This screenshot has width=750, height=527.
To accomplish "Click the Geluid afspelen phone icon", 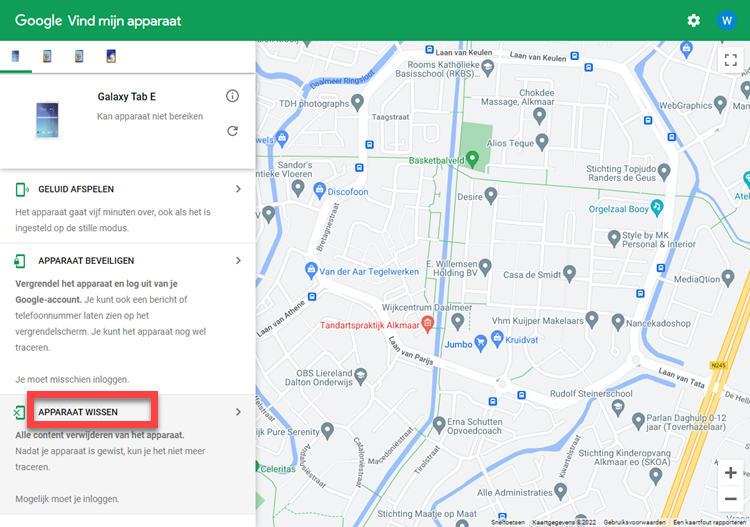I will [x=22, y=189].
